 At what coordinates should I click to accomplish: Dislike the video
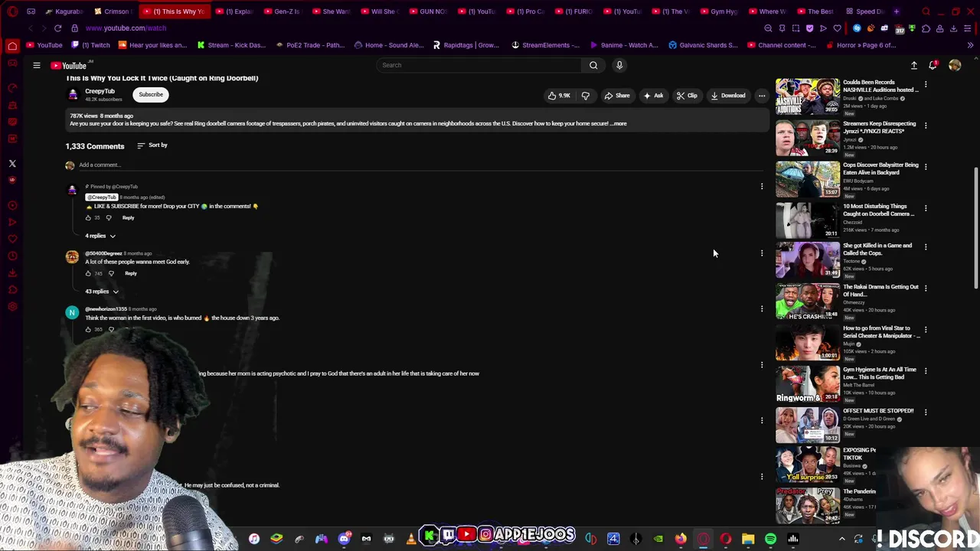[586, 96]
